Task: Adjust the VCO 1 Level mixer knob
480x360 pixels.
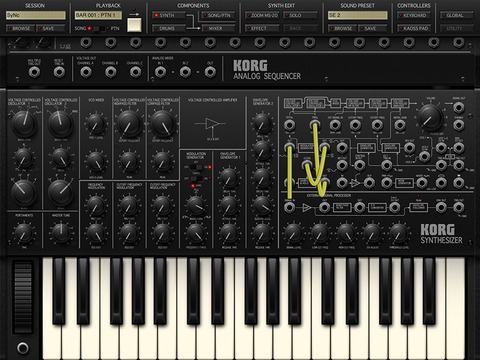Action: [96, 123]
